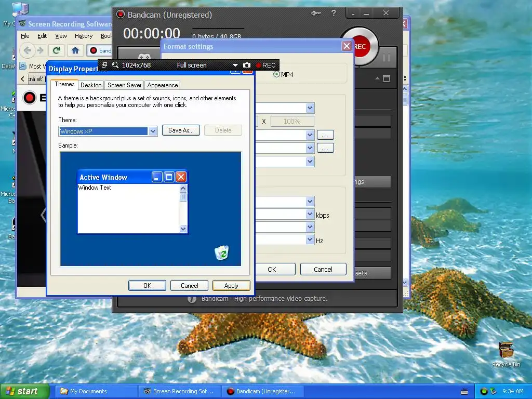Open the browser Edit menu
Viewport: 532px width, 399px height.
[x=42, y=36]
